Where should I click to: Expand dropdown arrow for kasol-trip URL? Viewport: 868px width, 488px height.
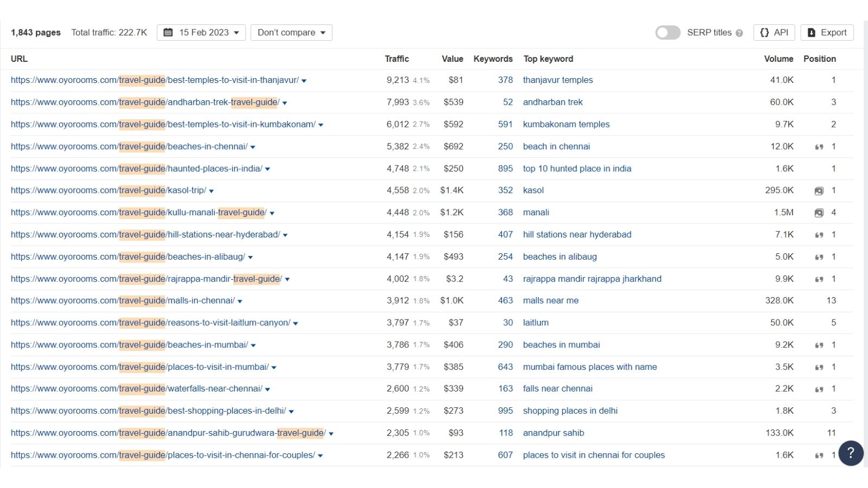pos(212,191)
